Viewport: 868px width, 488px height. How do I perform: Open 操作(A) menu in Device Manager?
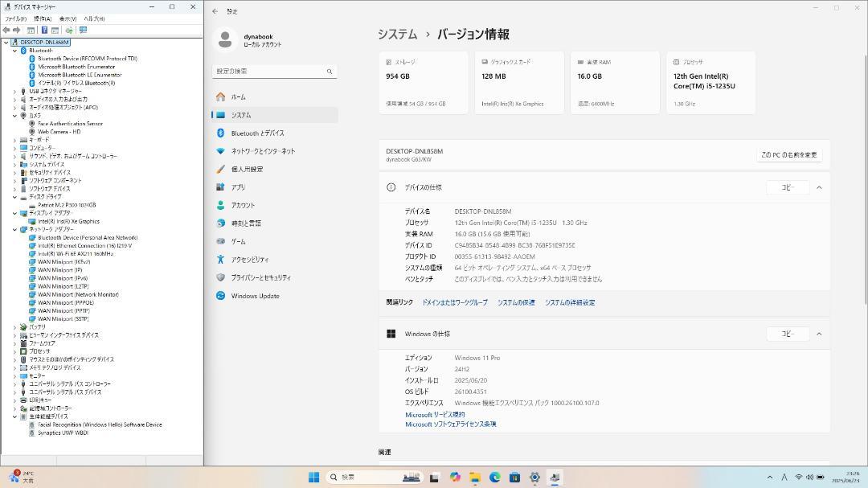click(43, 18)
